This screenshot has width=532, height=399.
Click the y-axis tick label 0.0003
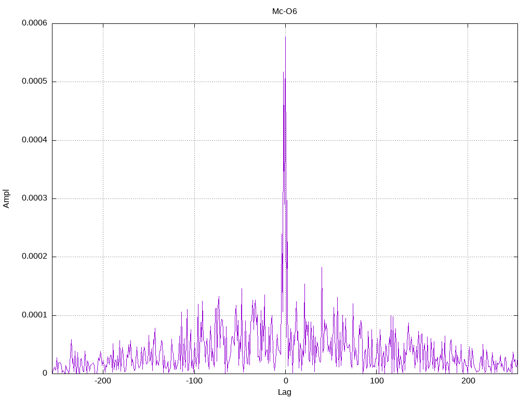coord(34,198)
